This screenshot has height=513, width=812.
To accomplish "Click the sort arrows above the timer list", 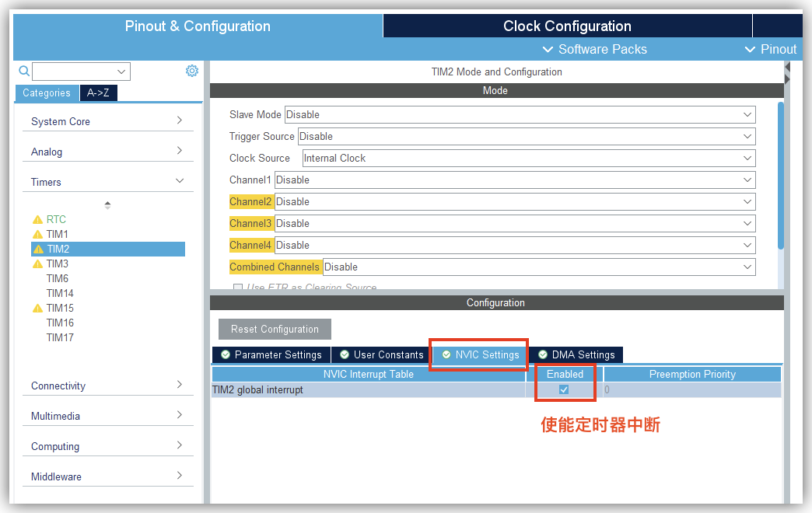I will 107,205.
